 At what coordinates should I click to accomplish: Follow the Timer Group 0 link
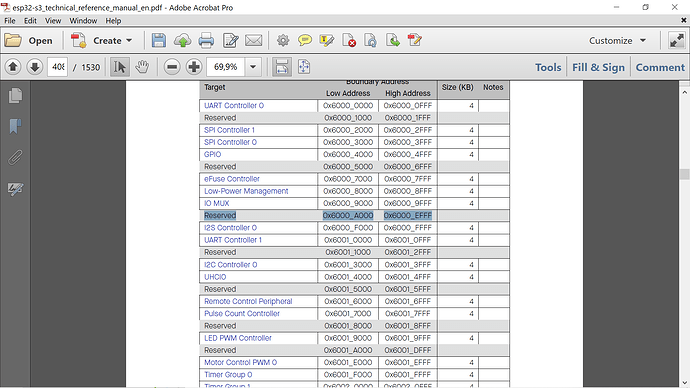228,375
